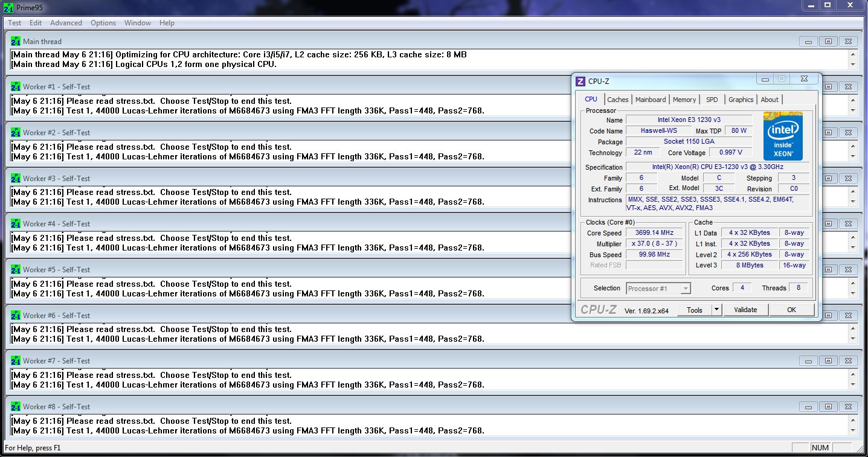Open the Processor #1 selection dropdown
This screenshot has height=457, width=868.
click(x=658, y=289)
